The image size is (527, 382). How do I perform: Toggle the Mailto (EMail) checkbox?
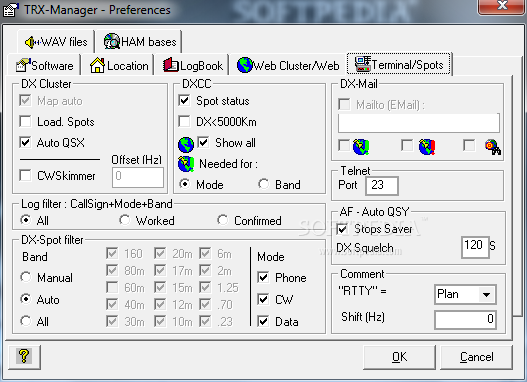tap(344, 104)
